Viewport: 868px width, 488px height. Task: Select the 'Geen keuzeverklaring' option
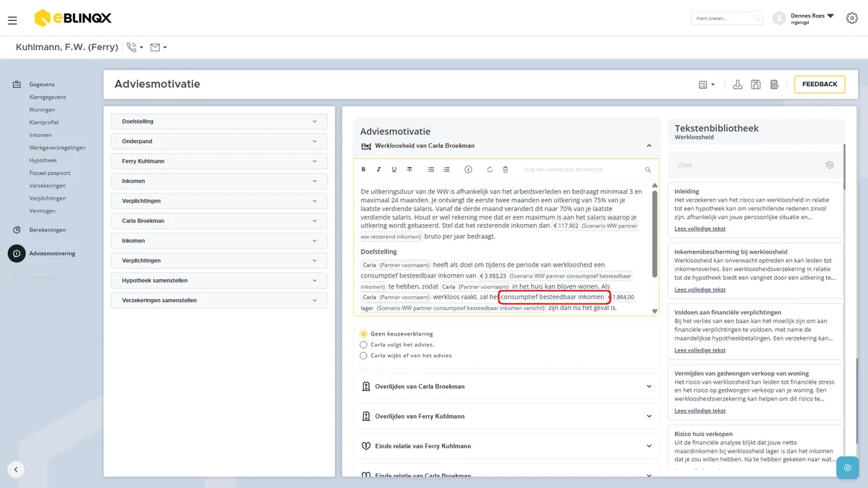pyautogui.click(x=364, y=334)
